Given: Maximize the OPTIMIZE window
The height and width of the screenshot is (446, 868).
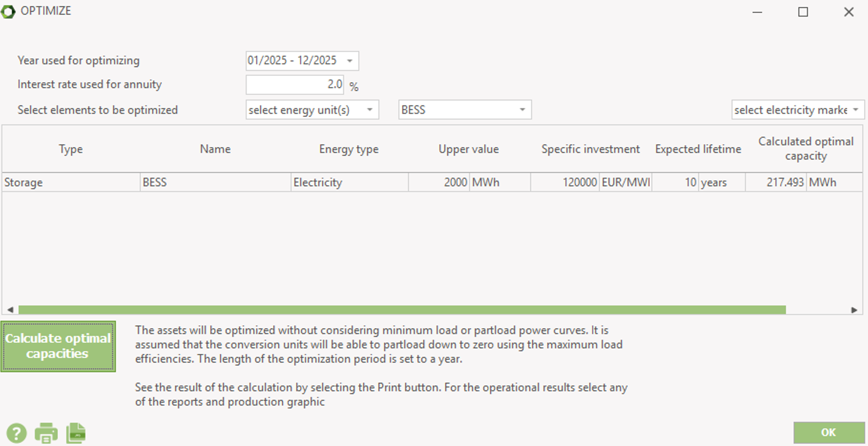Looking at the screenshot, I should coord(803,12).
